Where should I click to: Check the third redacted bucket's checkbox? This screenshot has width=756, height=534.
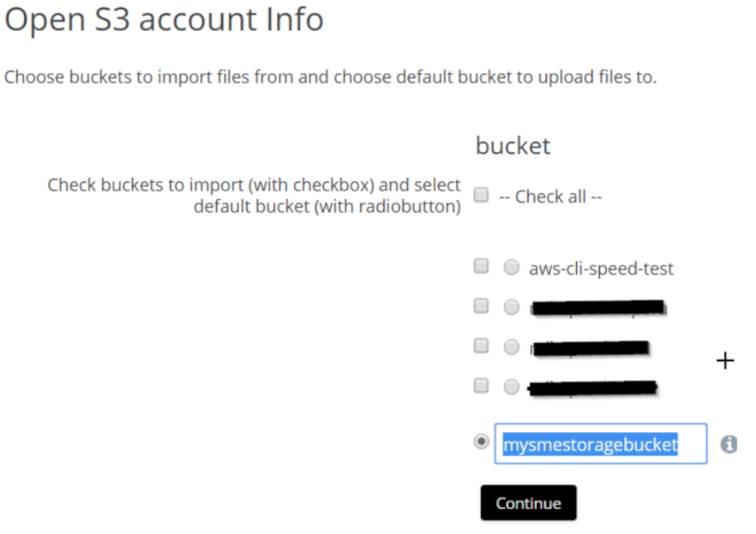pyautogui.click(x=481, y=385)
